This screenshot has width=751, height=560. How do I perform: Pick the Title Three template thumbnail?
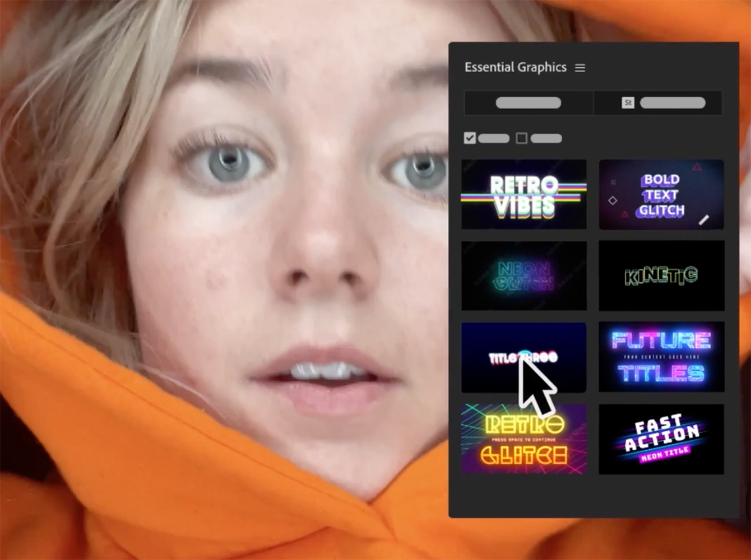coord(524,357)
